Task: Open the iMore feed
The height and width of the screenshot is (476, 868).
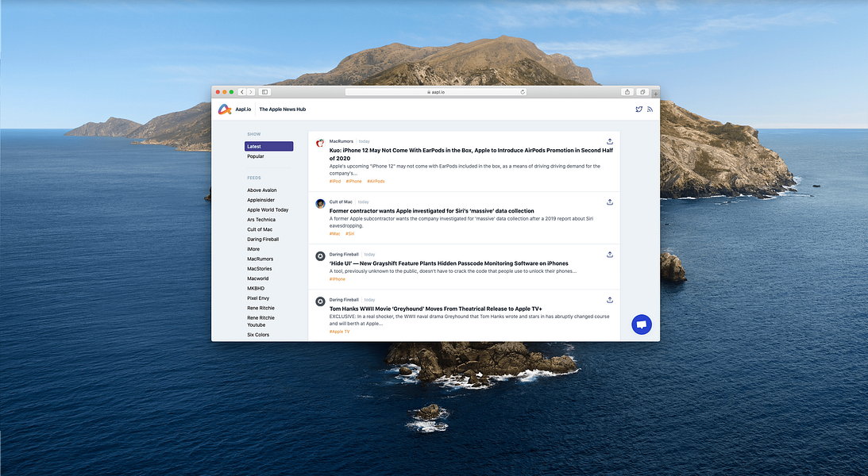Action: [x=253, y=249]
